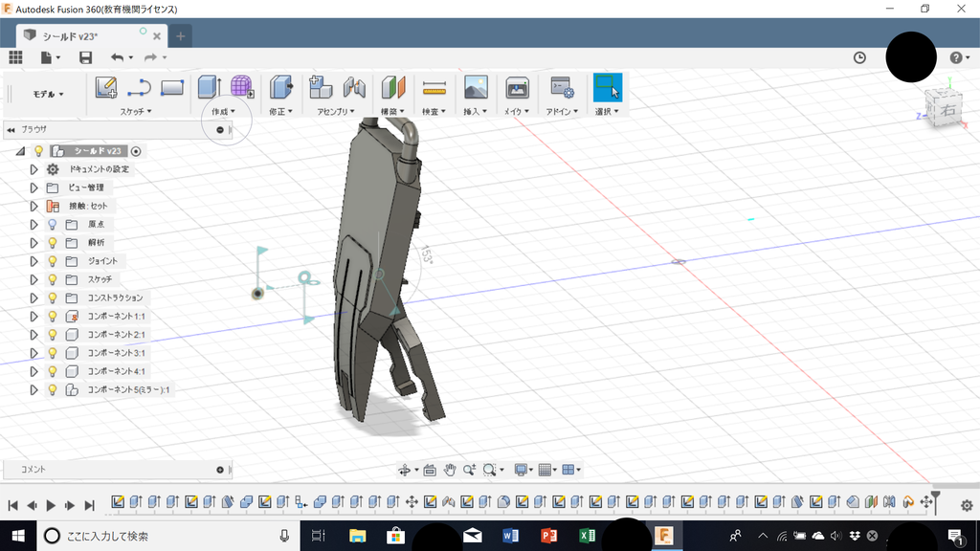Open the モデル workspace dropdown
The image size is (980, 551).
tap(48, 94)
